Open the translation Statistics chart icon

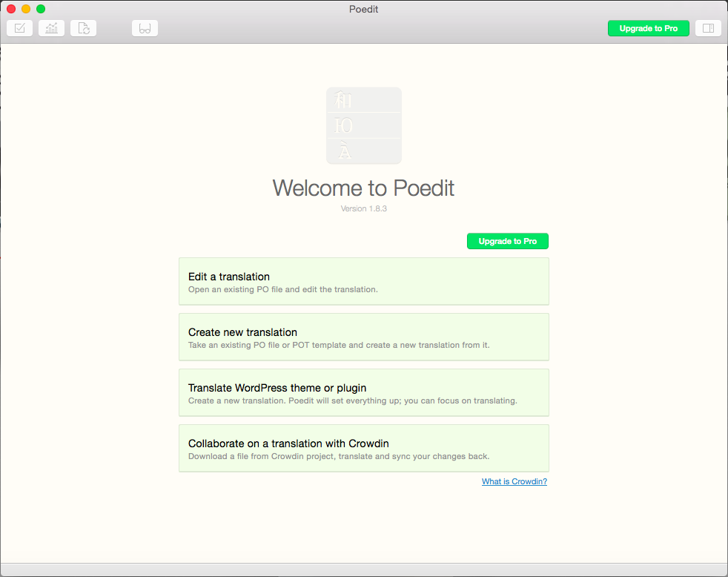point(52,28)
